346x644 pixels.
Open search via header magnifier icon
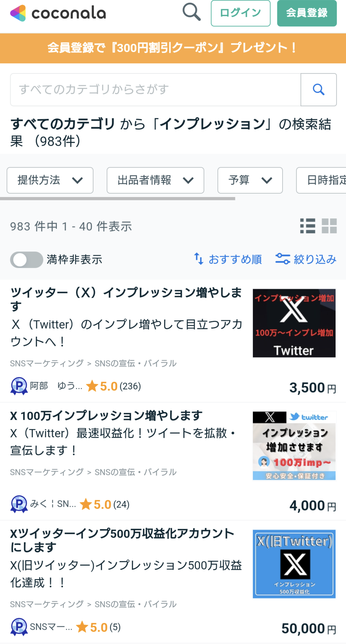point(192,12)
